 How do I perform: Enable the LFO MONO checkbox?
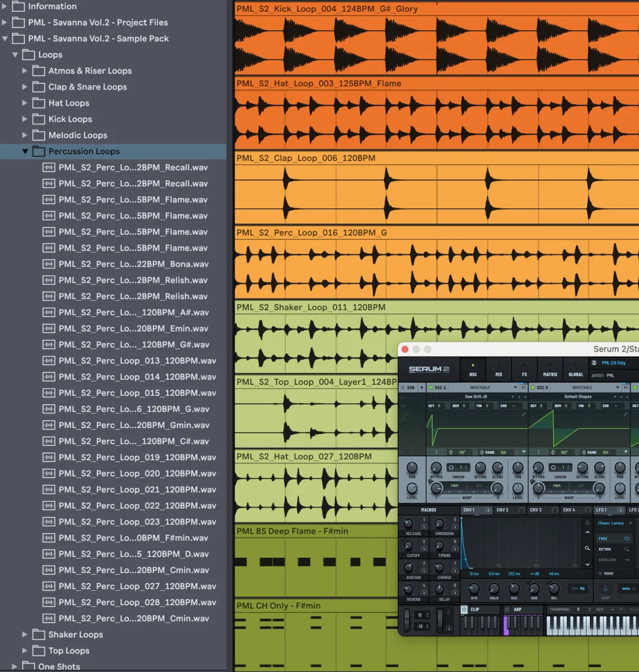(600, 573)
